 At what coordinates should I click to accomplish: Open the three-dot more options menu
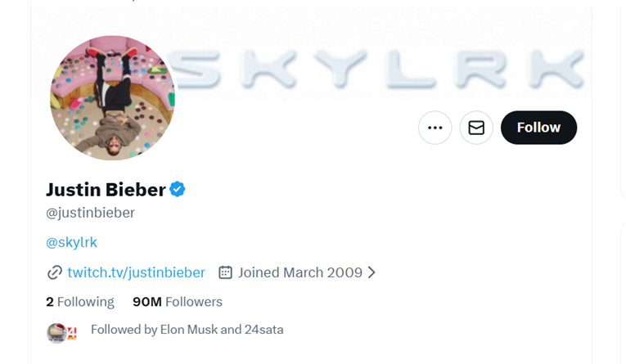435,128
